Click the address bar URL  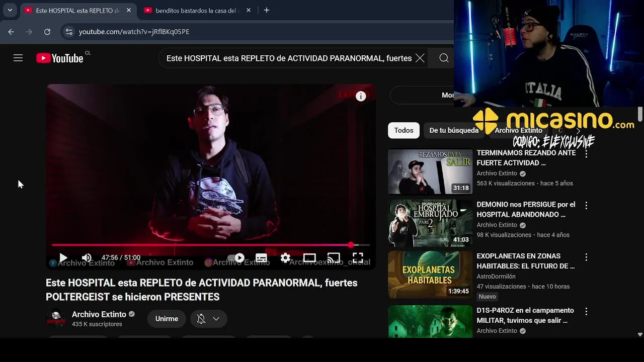134,32
